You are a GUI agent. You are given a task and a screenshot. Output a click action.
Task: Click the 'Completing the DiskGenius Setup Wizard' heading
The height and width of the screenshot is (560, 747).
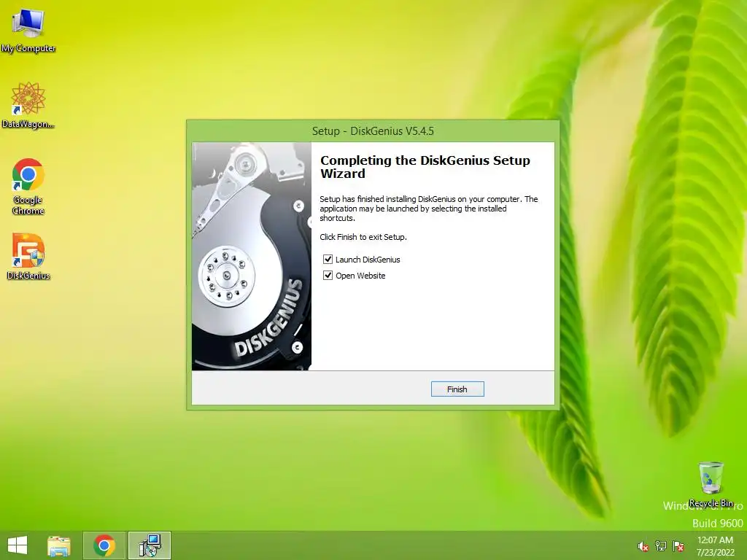(x=425, y=167)
